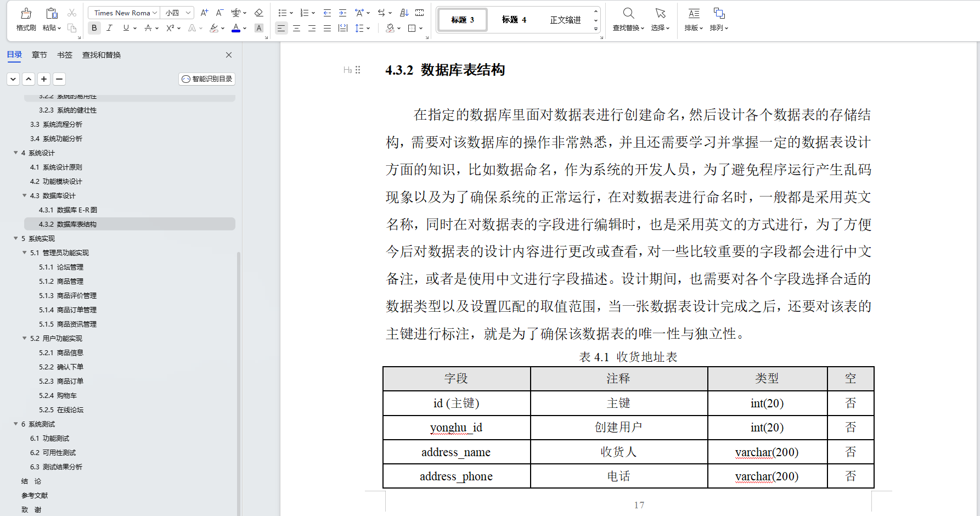The height and width of the screenshot is (516, 980).
Task: Select the 标题 3 style
Action: coord(463,20)
